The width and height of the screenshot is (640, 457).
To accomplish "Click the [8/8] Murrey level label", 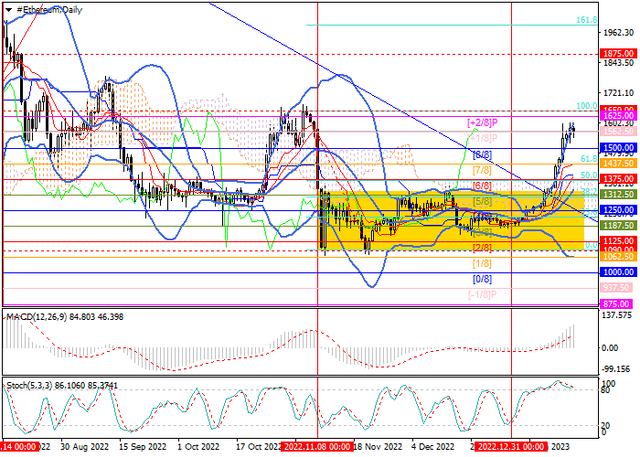I will 481,154.
